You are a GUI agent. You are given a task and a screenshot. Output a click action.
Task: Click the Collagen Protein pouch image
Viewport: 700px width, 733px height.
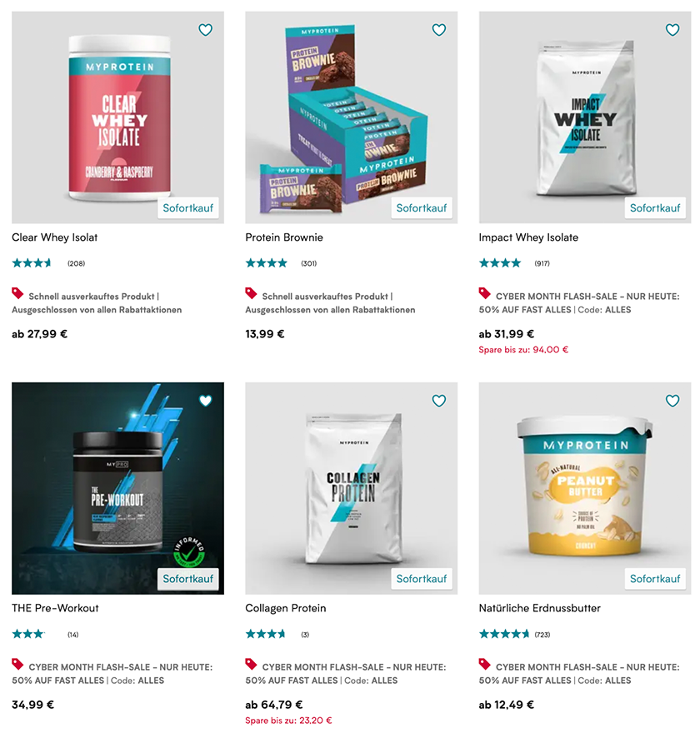351,486
